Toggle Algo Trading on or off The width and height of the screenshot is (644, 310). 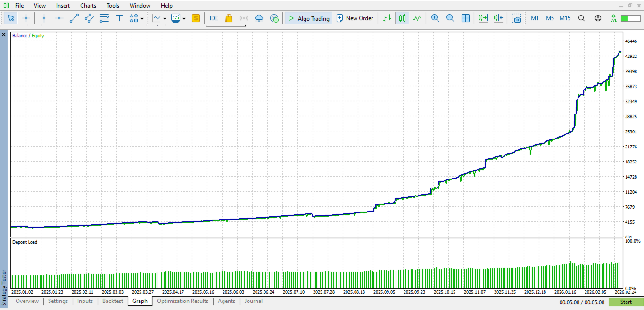click(309, 18)
